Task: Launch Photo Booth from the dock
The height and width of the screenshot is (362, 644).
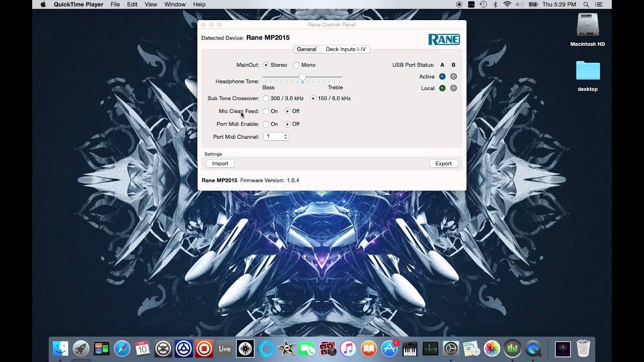Action: [x=328, y=348]
